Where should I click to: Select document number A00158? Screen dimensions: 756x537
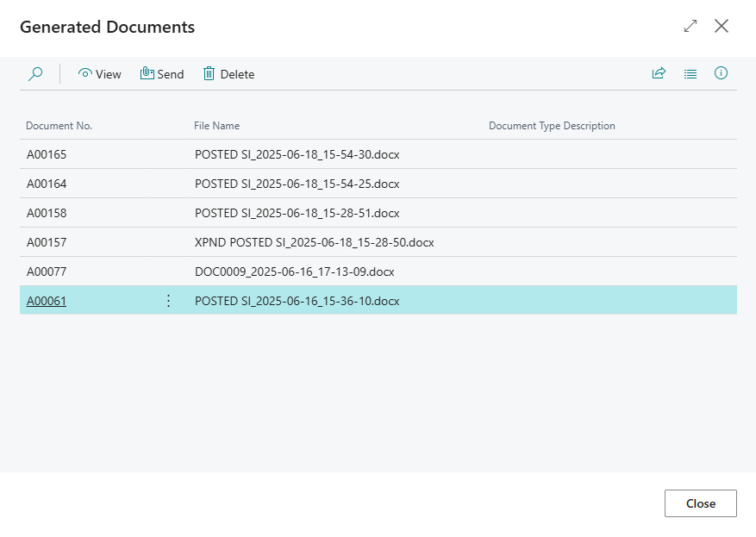47,213
